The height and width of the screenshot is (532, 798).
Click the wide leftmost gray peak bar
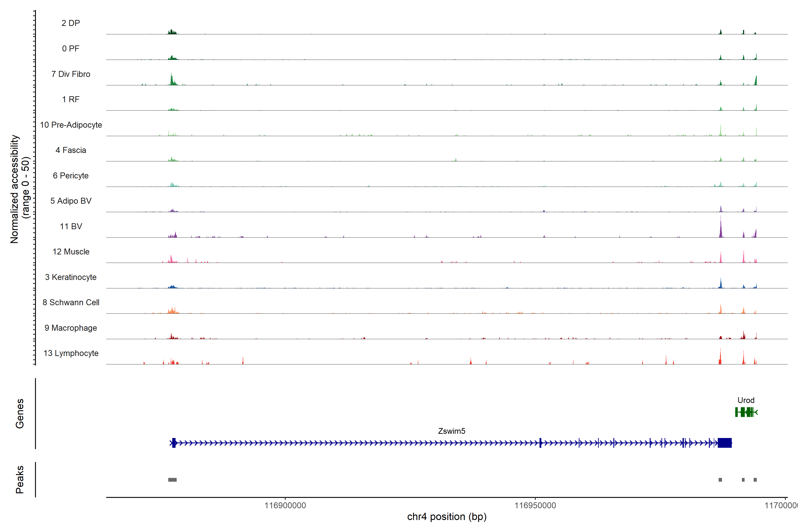tap(172, 480)
